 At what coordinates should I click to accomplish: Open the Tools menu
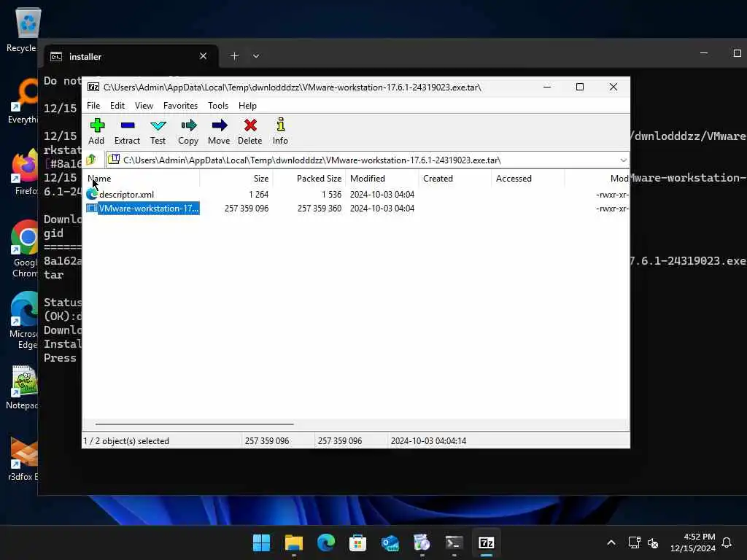point(218,106)
